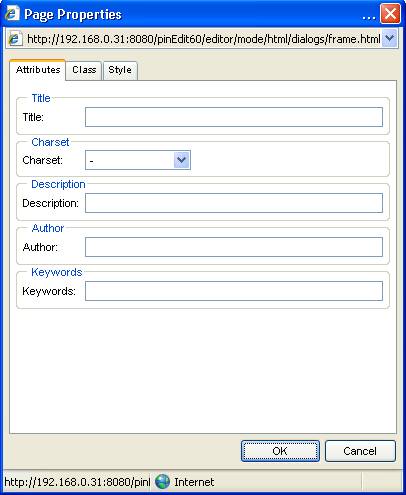Focus the Description text field
The width and height of the screenshot is (406, 495).
click(234, 203)
